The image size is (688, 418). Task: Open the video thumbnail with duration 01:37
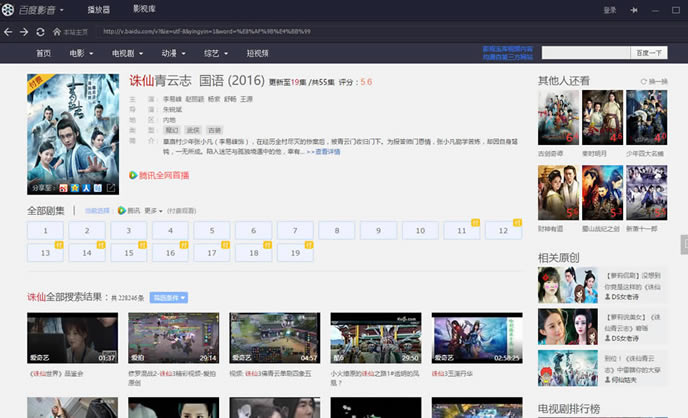(x=72, y=338)
